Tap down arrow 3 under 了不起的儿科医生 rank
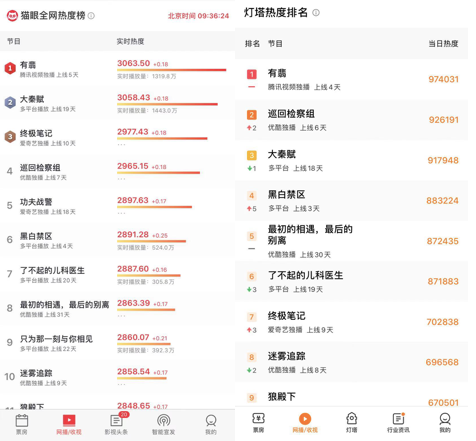This screenshot has width=476, height=441. pyautogui.click(x=252, y=290)
